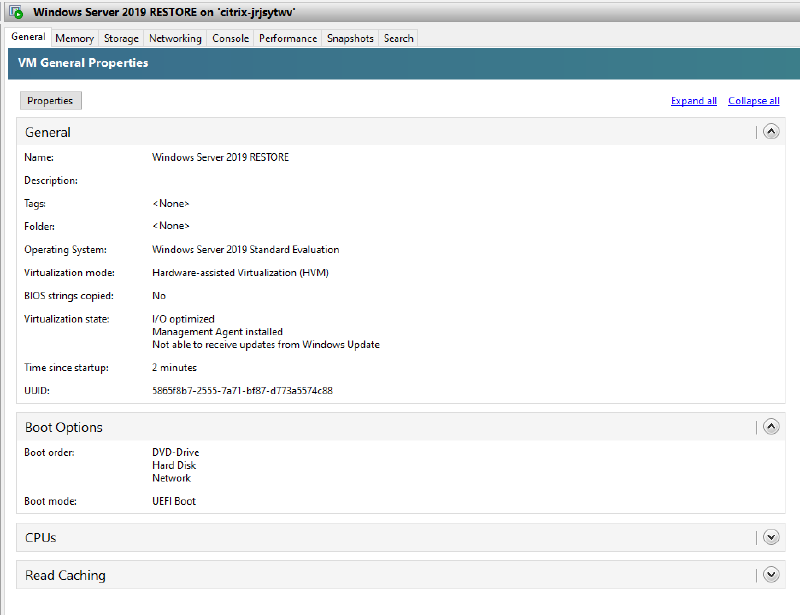Select the UUID value string

242,390
